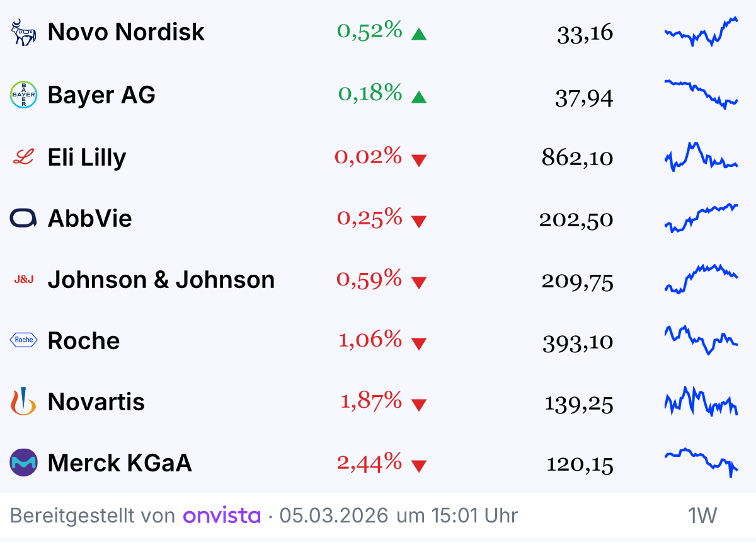Click the AbbVie logo icon
The image size is (756, 542).
[24, 219]
